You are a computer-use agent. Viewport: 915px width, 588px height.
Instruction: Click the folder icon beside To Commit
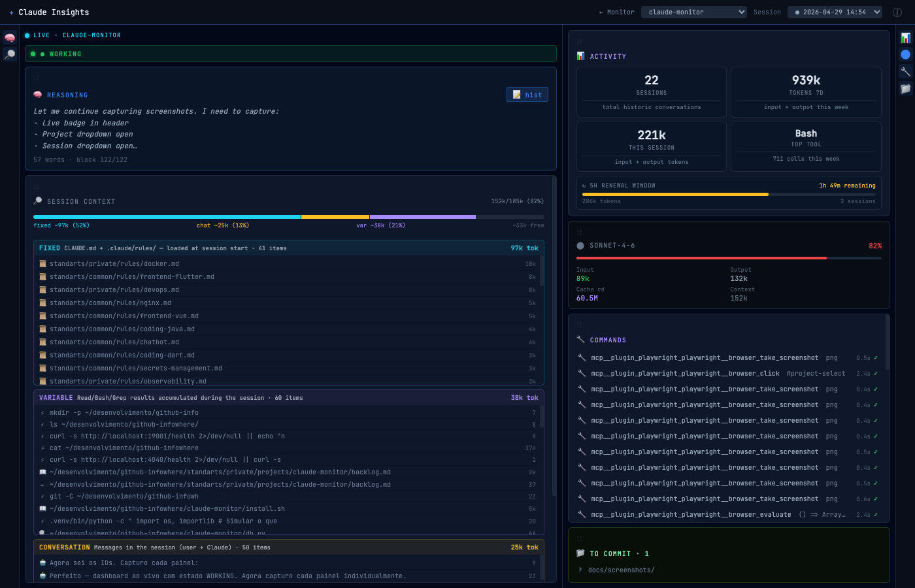580,553
